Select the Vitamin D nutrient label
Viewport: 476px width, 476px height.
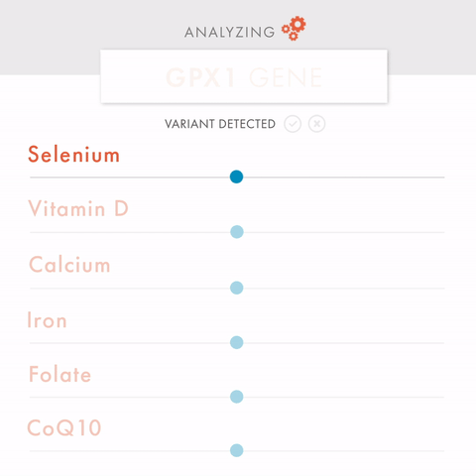(78, 208)
